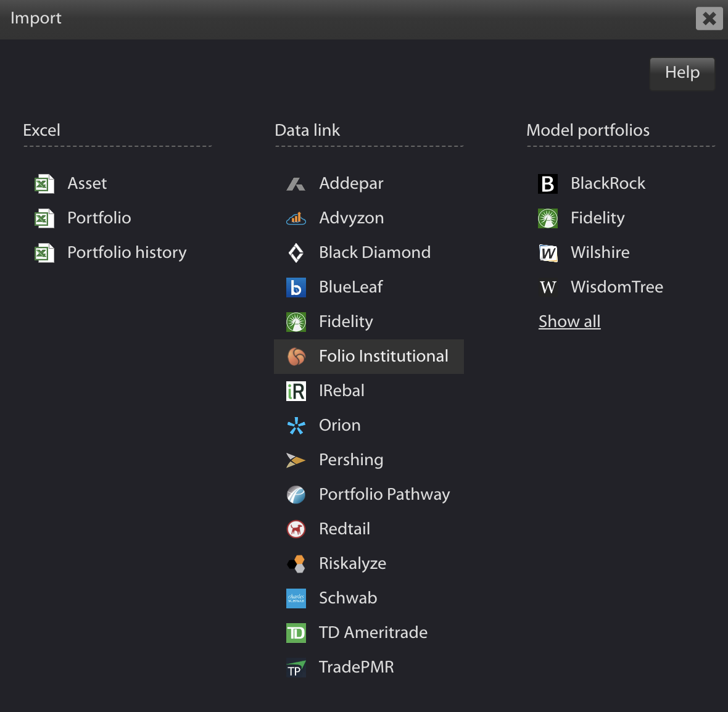Choose Asset Excel import
Viewport: 728px width, 712px height.
87,183
